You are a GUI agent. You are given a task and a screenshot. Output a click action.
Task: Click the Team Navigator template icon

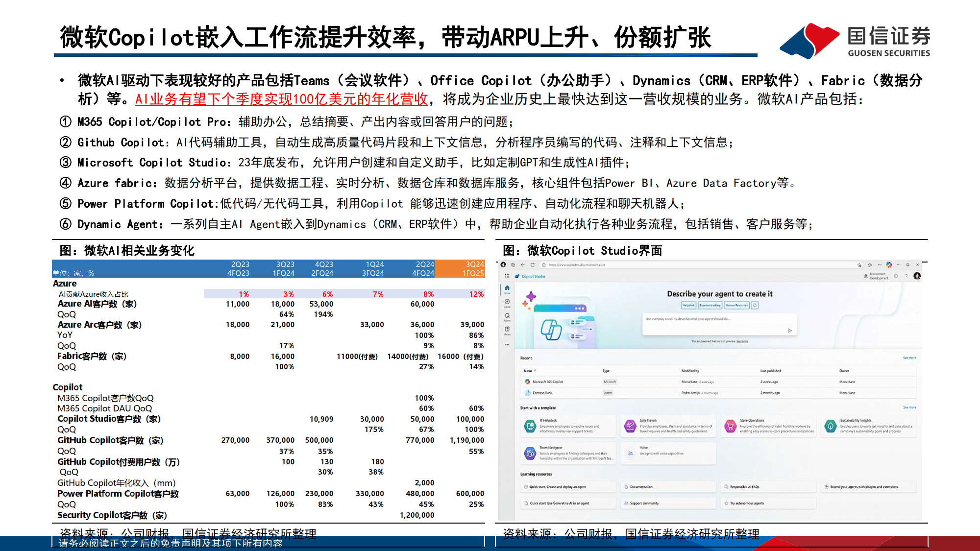pos(530,454)
